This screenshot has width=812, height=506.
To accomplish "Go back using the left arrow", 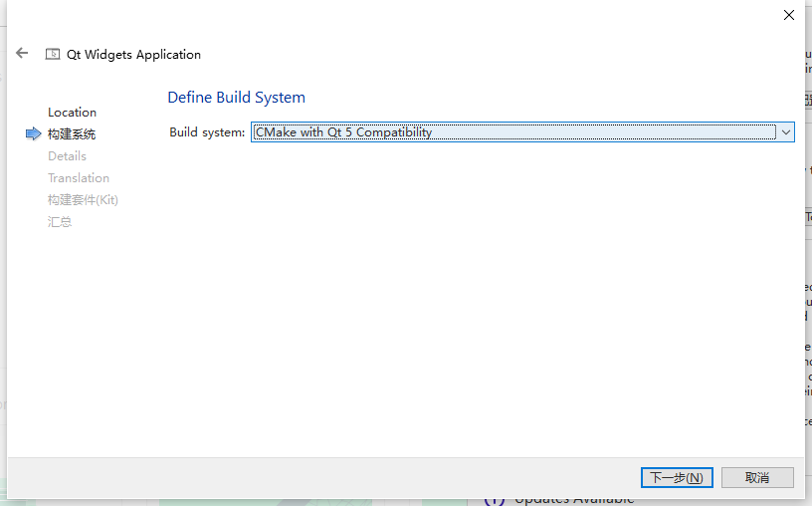I will pyautogui.click(x=22, y=53).
